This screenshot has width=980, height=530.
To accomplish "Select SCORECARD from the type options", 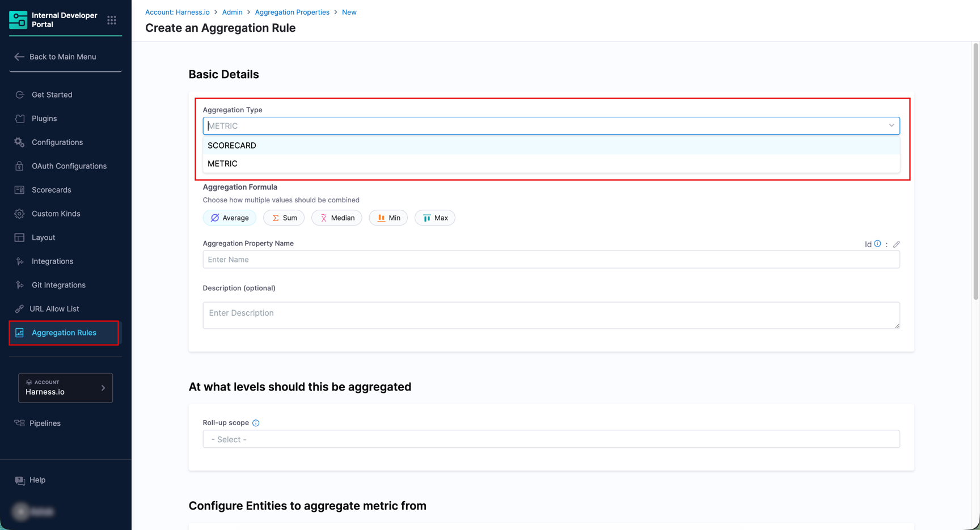I will point(232,145).
